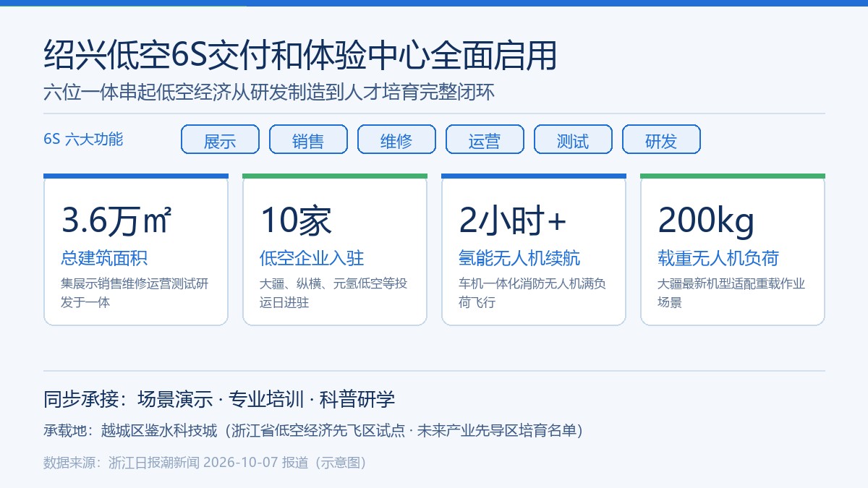Select the 3.6万㎡ figure
This screenshot has width=868, height=488.
pos(116,221)
